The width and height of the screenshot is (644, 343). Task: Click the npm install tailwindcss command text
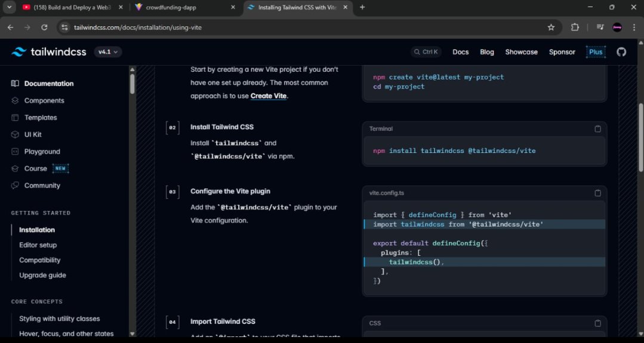pyautogui.click(x=454, y=151)
